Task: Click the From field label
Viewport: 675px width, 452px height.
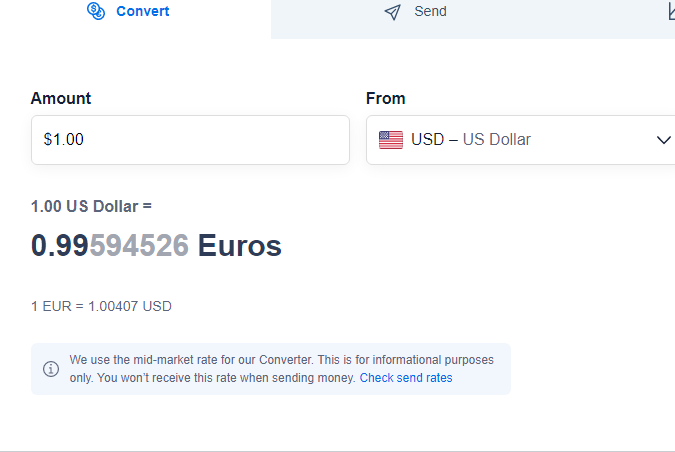Action: click(x=386, y=99)
